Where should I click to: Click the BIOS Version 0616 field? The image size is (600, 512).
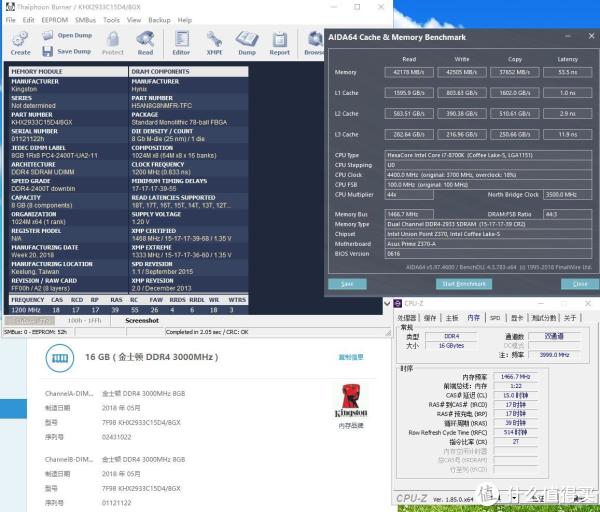[x=488, y=254]
